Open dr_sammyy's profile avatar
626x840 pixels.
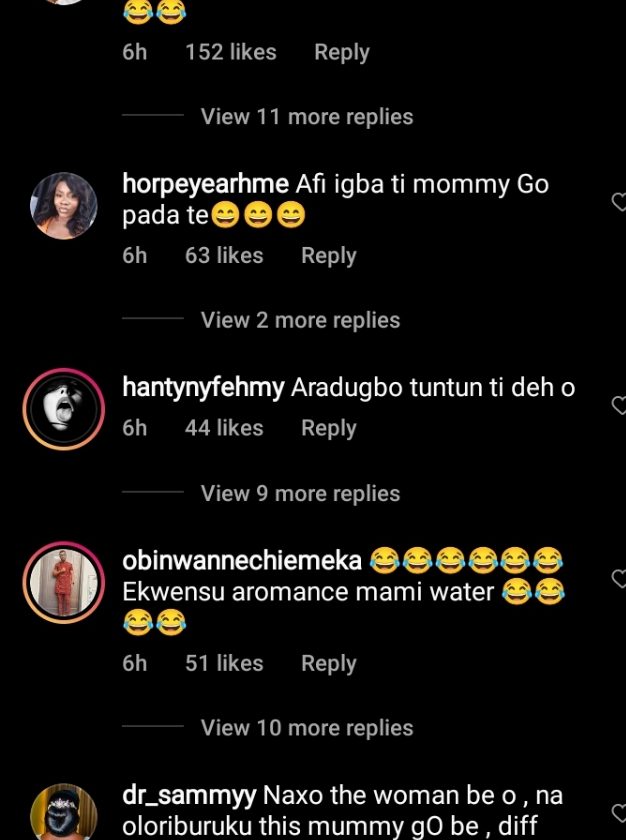(x=64, y=812)
